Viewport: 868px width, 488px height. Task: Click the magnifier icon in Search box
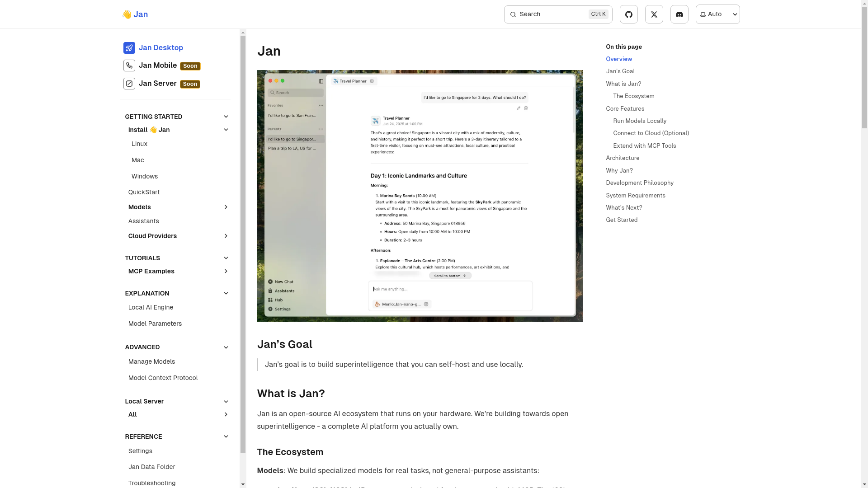(513, 14)
